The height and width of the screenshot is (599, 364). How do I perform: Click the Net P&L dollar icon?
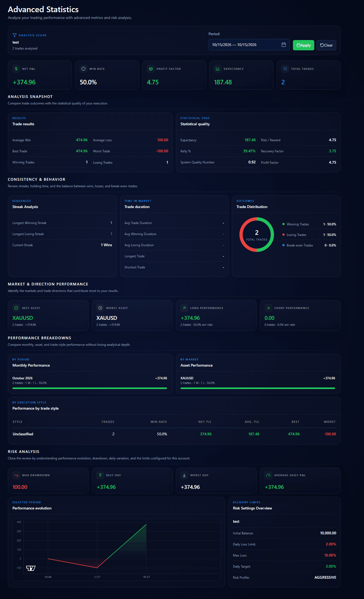(x=16, y=69)
